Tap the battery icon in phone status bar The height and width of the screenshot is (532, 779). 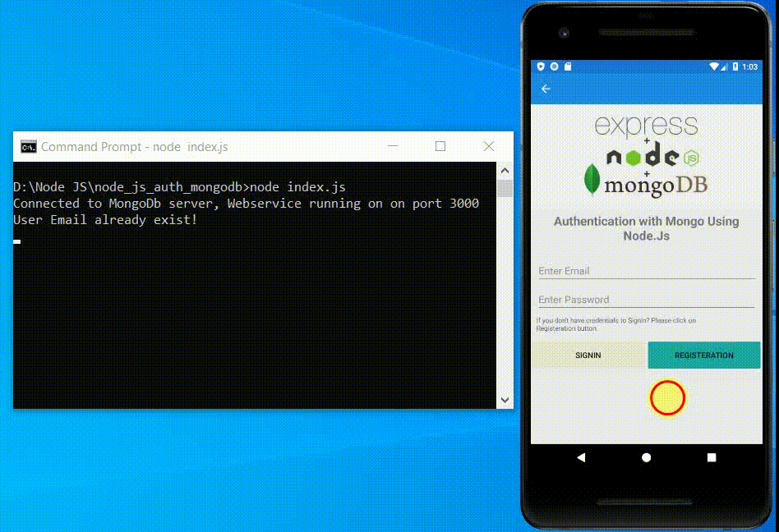(735, 66)
